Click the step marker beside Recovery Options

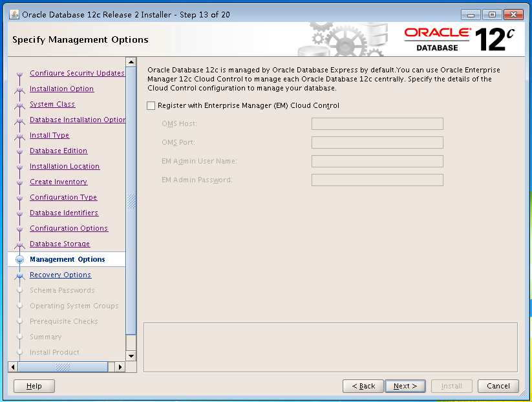[x=19, y=275]
